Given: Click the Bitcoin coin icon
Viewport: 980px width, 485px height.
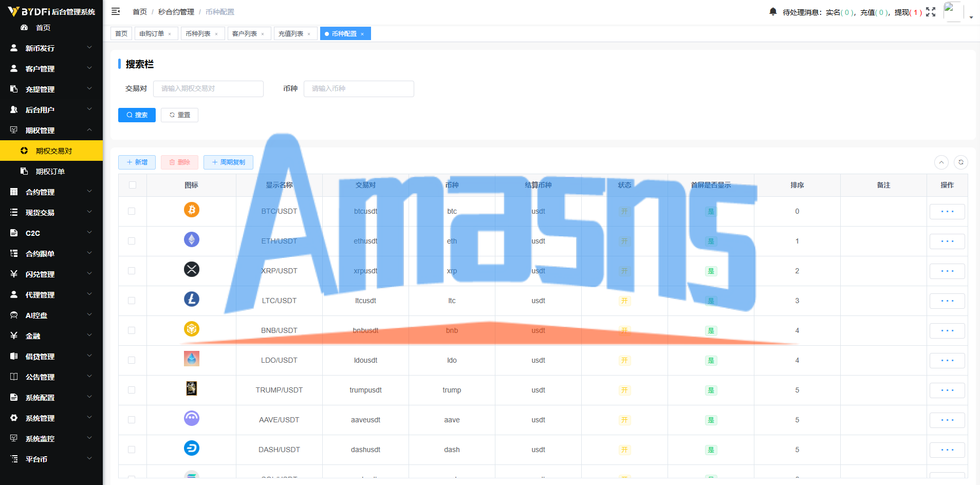Looking at the screenshot, I should [192, 210].
